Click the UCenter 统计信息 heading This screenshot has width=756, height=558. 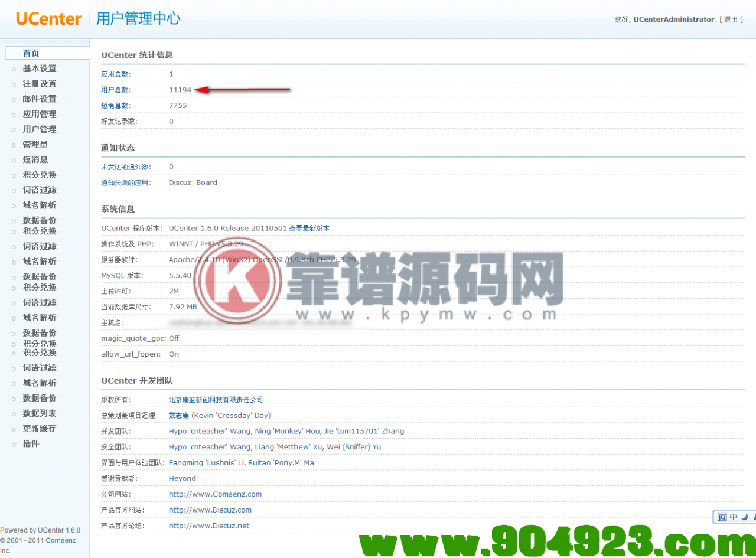137,55
